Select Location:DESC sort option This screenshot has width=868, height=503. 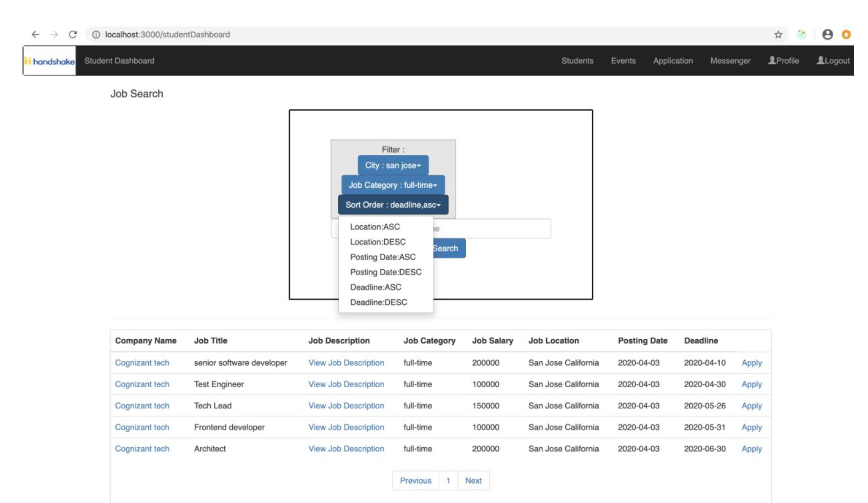(x=378, y=242)
